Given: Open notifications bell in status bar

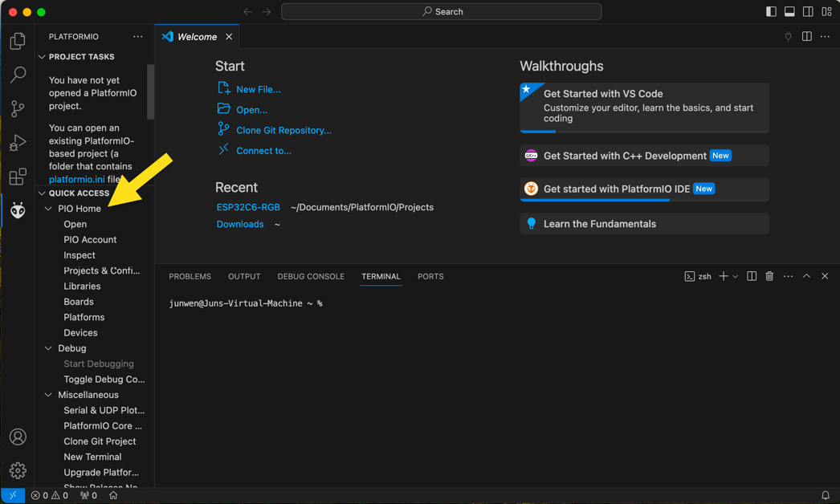Looking at the screenshot, I should click(826, 495).
